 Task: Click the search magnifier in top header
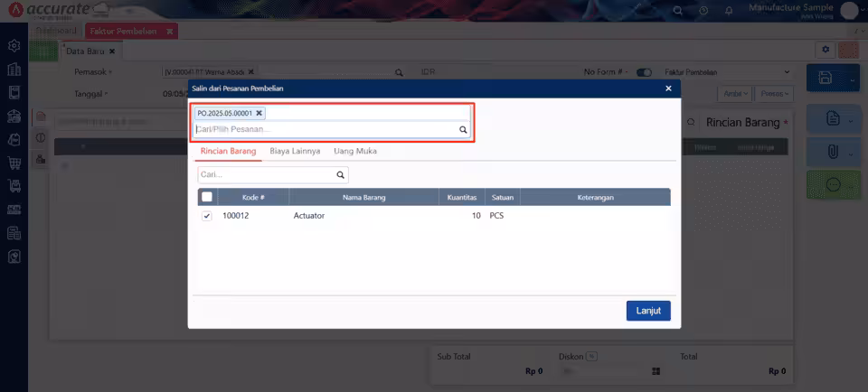(x=677, y=11)
